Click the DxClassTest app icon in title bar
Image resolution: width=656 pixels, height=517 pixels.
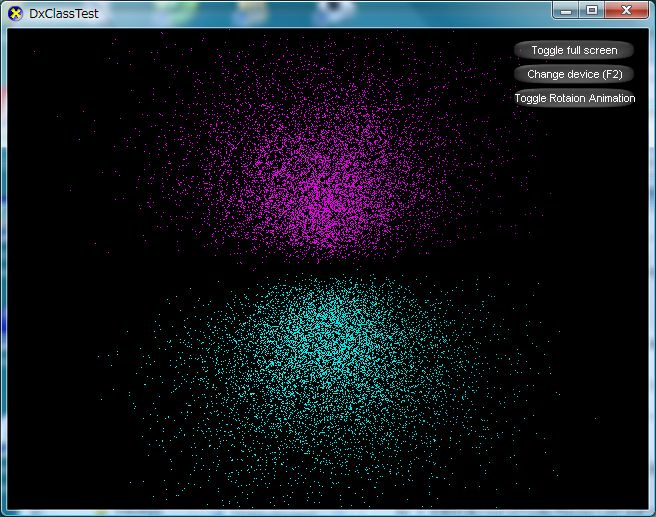(x=15, y=13)
